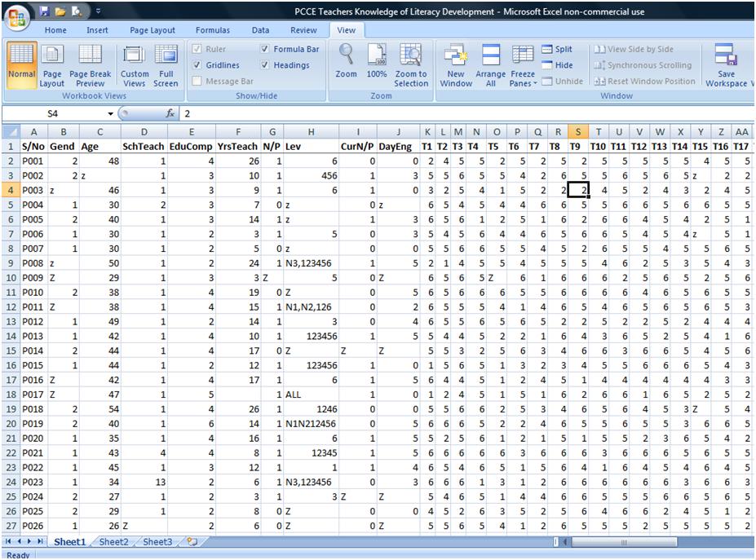The width and height of the screenshot is (756, 560).
Task: Uncheck the Gridlines checkbox
Action: (x=197, y=65)
